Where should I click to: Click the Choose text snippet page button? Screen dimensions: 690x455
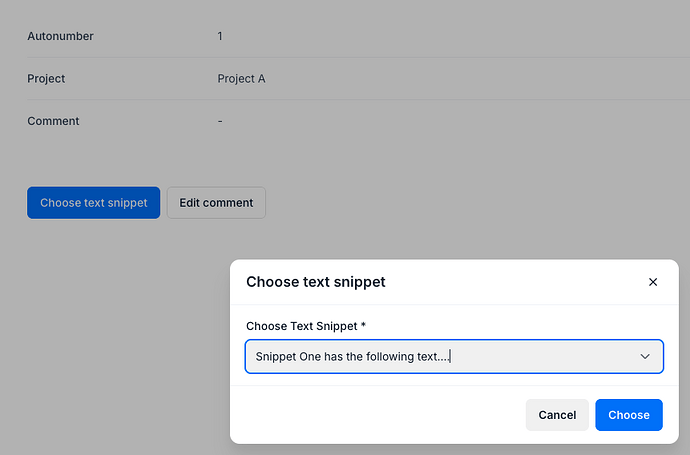tap(93, 203)
